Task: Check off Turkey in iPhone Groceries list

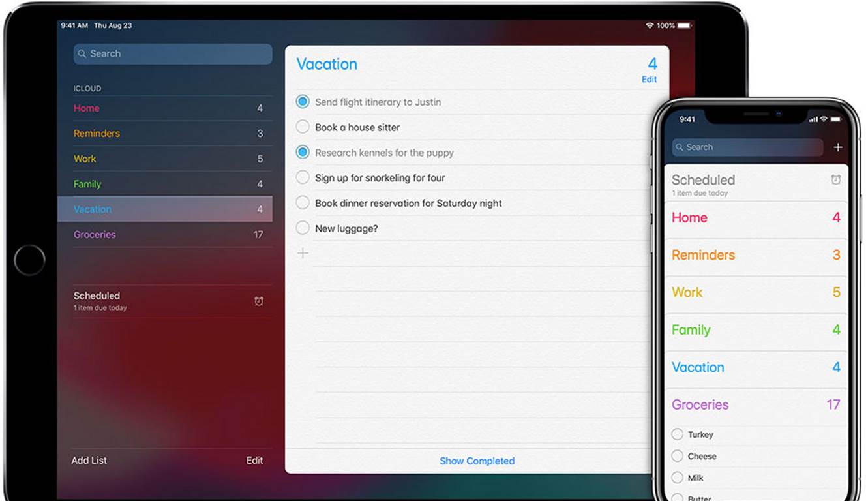Action: pos(677,434)
